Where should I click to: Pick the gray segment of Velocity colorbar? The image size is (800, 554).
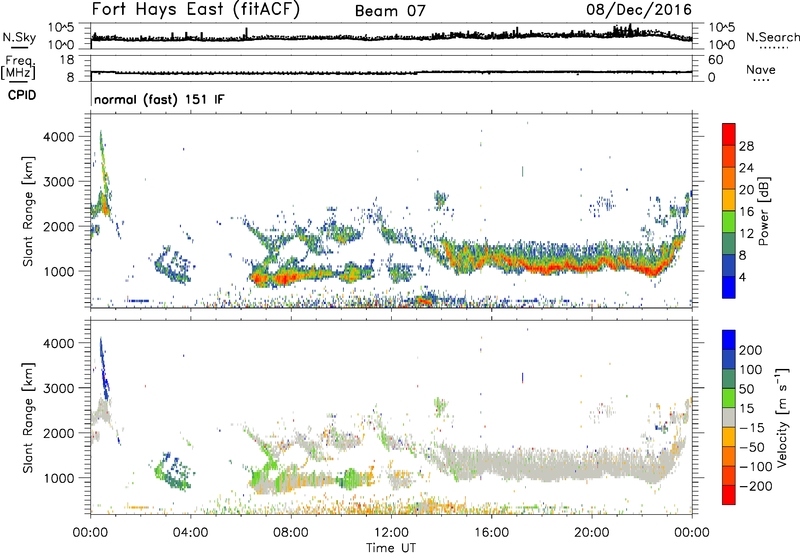(x=729, y=417)
